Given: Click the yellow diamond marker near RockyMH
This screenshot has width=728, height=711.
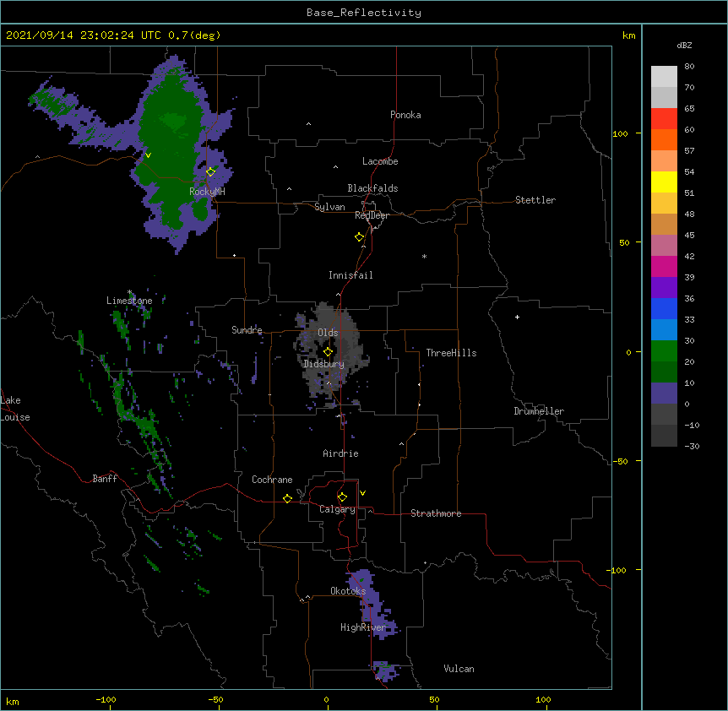Looking at the screenshot, I should [x=210, y=171].
